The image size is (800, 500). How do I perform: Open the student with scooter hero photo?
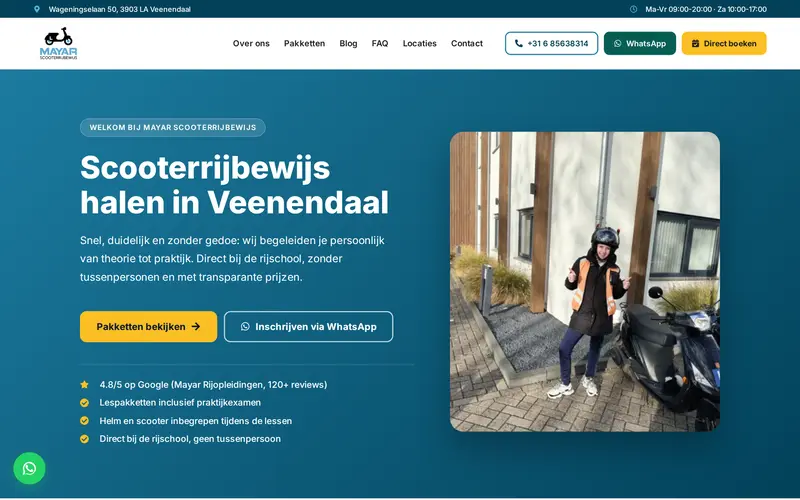(x=585, y=282)
